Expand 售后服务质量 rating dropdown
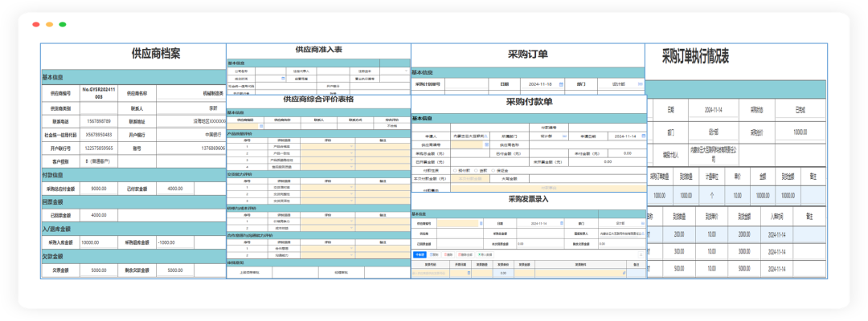 pyautogui.click(x=351, y=166)
